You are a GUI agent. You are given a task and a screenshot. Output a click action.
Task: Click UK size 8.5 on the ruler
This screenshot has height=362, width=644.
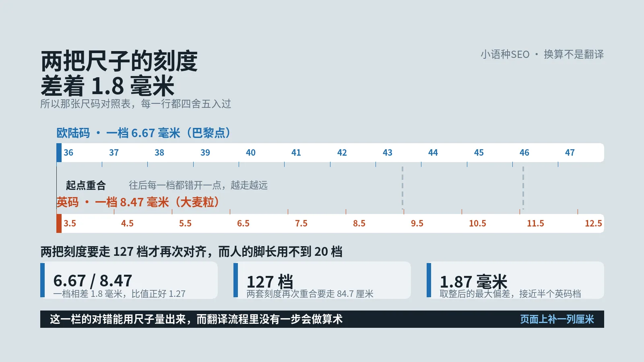(359, 224)
